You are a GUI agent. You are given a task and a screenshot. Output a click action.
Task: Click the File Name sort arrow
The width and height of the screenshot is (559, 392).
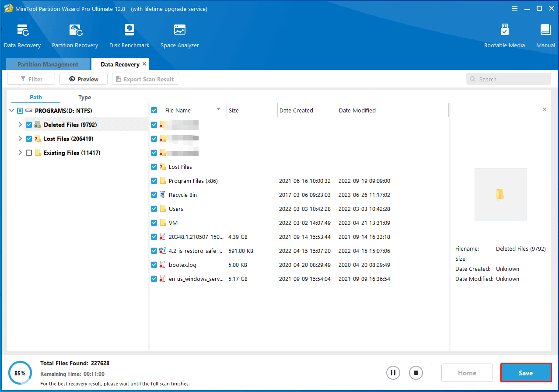click(218, 109)
